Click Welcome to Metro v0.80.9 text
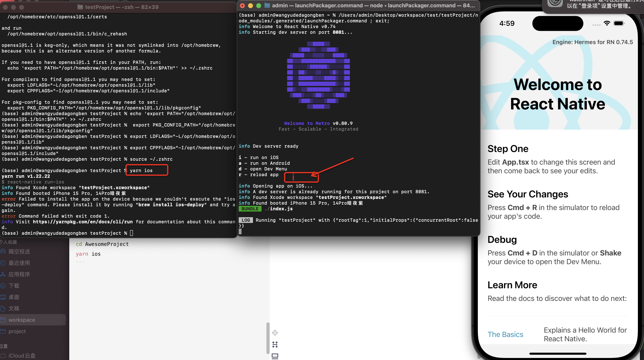Screen dimensions: 644x360 pos(318,123)
